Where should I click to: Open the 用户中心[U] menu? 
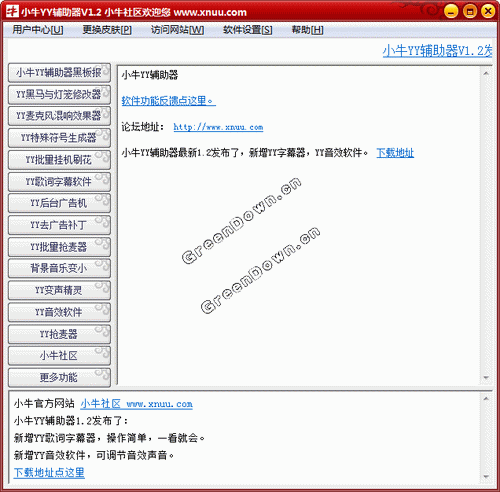click(38, 30)
